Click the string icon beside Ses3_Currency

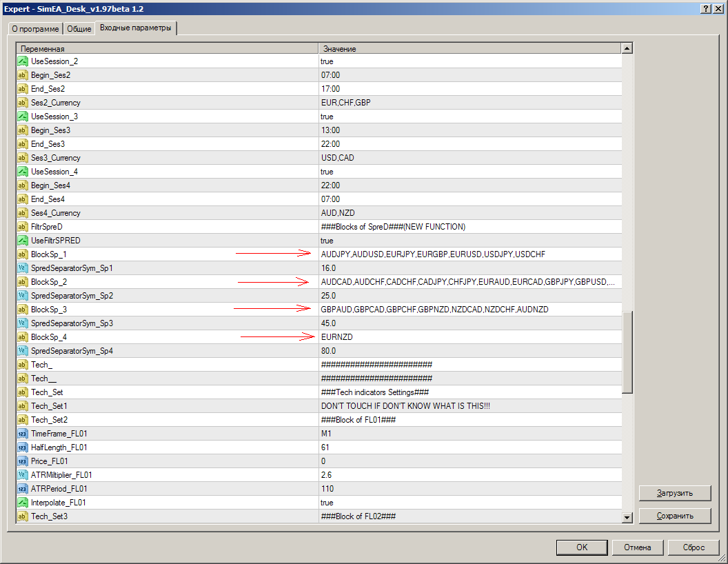22,158
